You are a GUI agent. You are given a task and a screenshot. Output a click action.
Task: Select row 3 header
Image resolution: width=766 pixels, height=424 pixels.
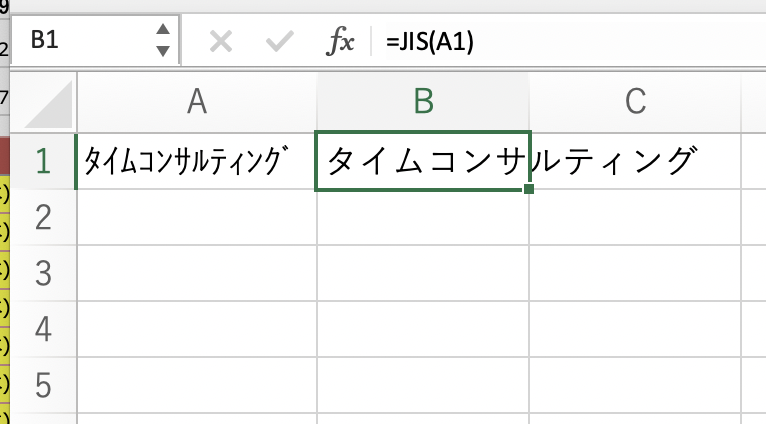coord(42,272)
